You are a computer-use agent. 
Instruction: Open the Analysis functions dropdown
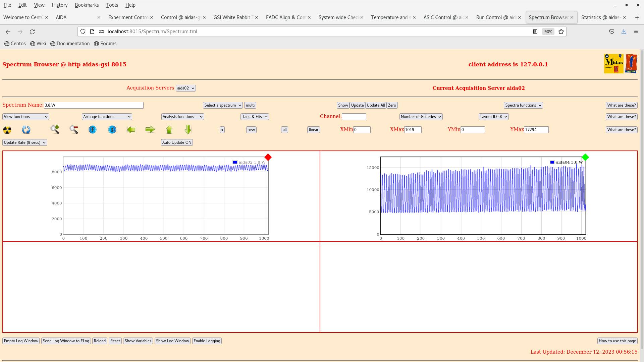182,117
